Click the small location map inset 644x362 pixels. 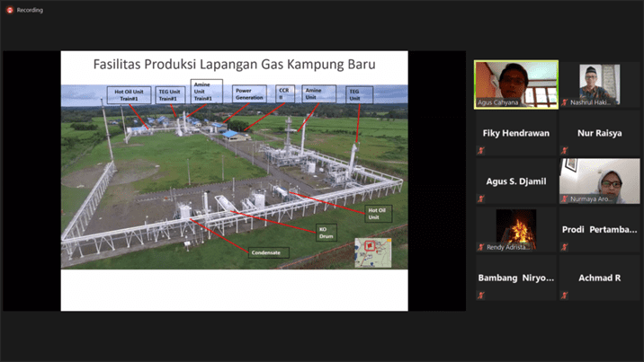pyautogui.click(x=373, y=253)
